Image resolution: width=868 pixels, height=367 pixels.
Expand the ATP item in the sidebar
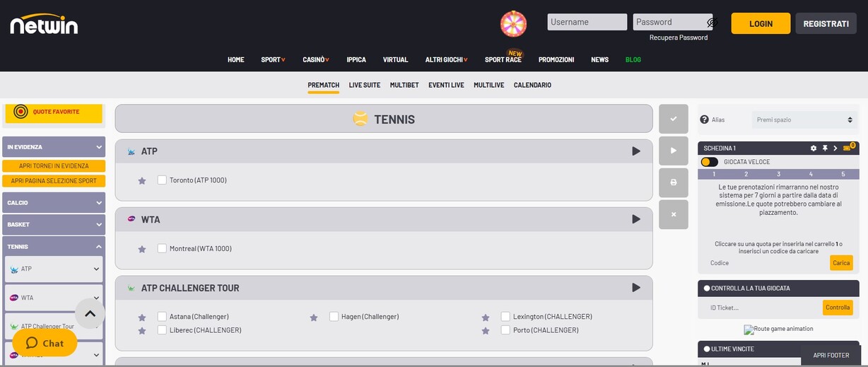click(x=54, y=269)
